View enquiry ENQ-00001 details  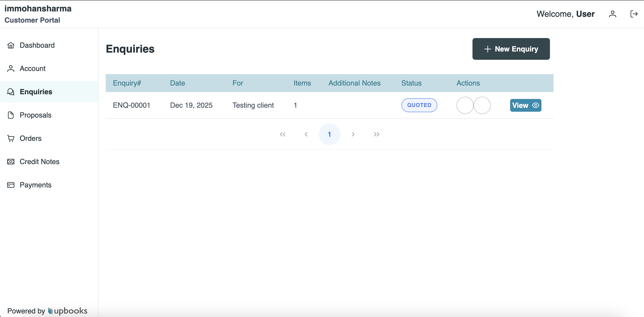[526, 105]
